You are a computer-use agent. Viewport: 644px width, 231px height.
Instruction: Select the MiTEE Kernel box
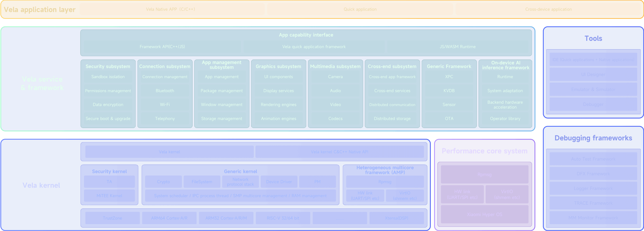pyautogui.click(x=109, y=196)
